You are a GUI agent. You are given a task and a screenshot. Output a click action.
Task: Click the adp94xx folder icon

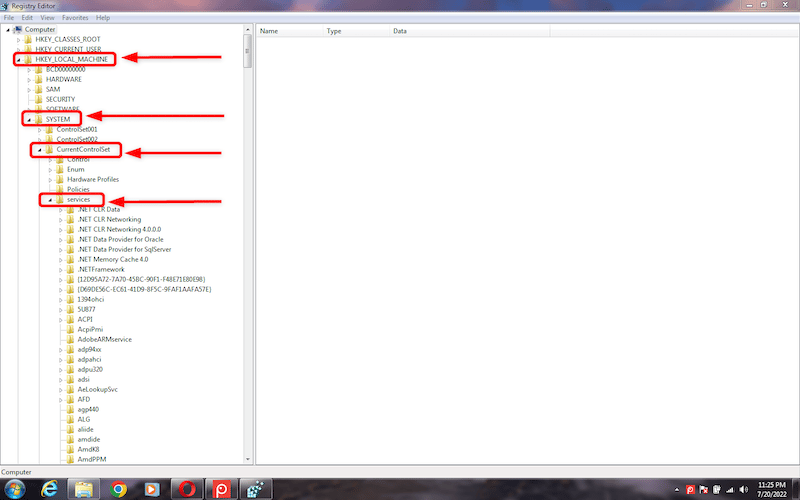click(x=70, y=349)
